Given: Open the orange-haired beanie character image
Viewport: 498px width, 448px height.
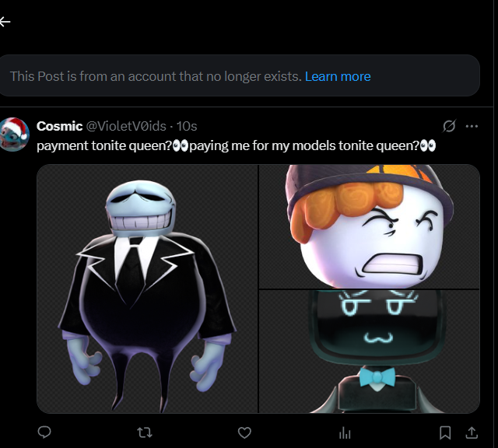Looking at the screenshot, I should coord(370,226).
